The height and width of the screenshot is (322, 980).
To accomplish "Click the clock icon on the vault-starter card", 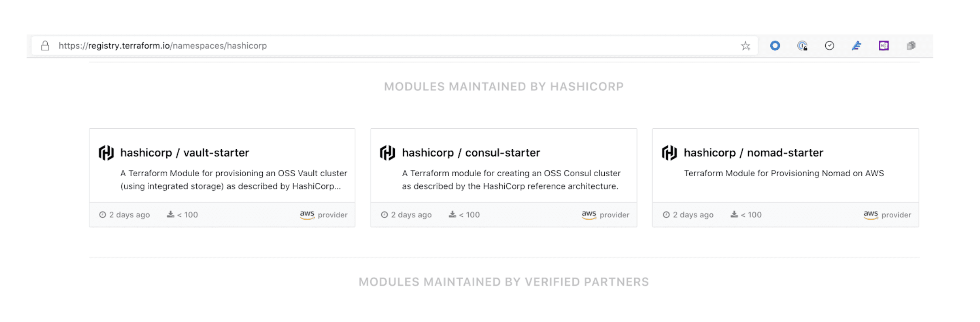I will point(102,214).
